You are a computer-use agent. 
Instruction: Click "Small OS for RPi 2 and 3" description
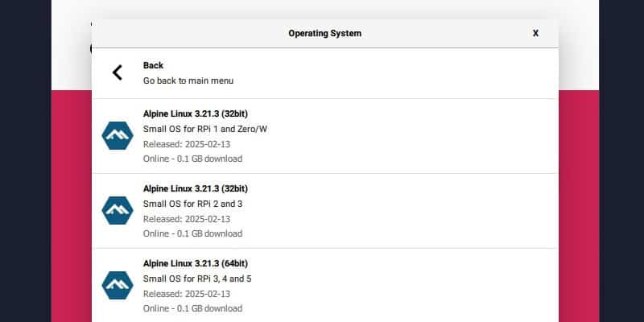[x=192, y=204]
